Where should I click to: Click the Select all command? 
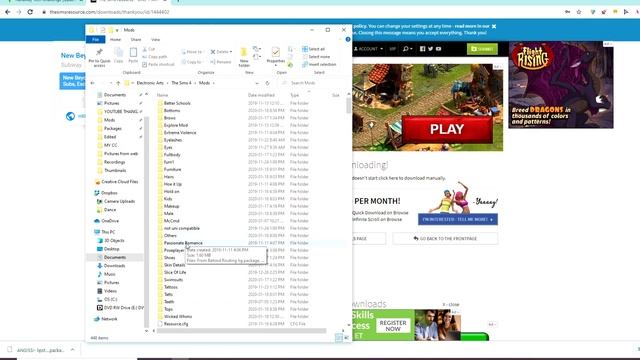(x=313, y=49)
